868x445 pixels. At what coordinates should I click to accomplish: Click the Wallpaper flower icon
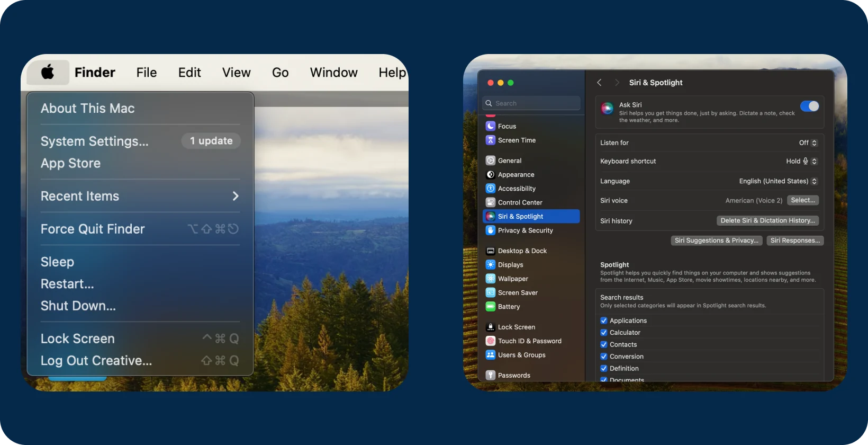491,279
